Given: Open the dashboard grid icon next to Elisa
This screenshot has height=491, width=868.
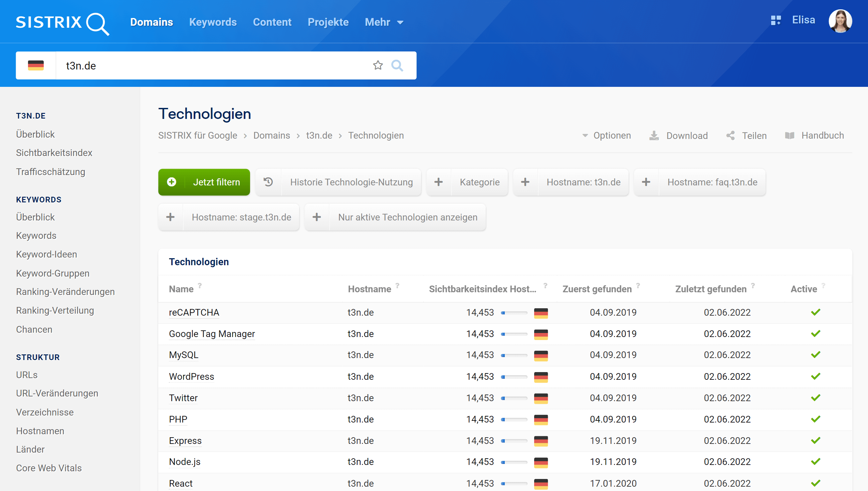Looking at the screenshot, I should pyautogui.click(x=776, y=20).
